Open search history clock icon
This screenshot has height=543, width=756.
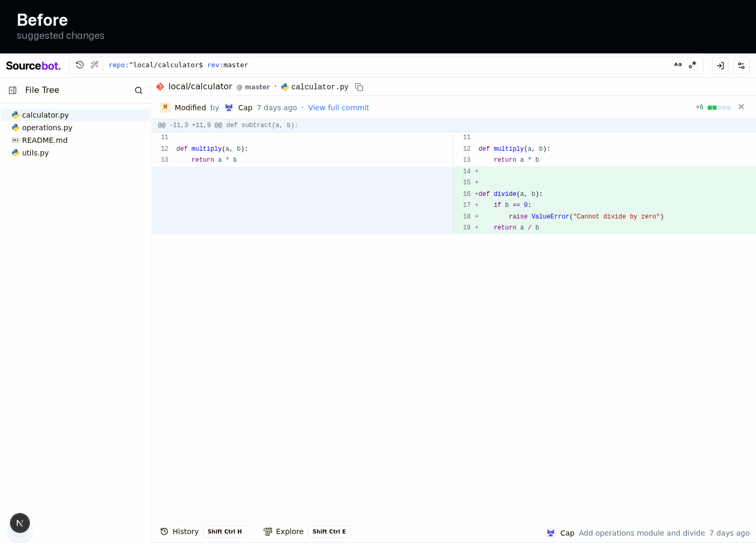click(80, 65)
